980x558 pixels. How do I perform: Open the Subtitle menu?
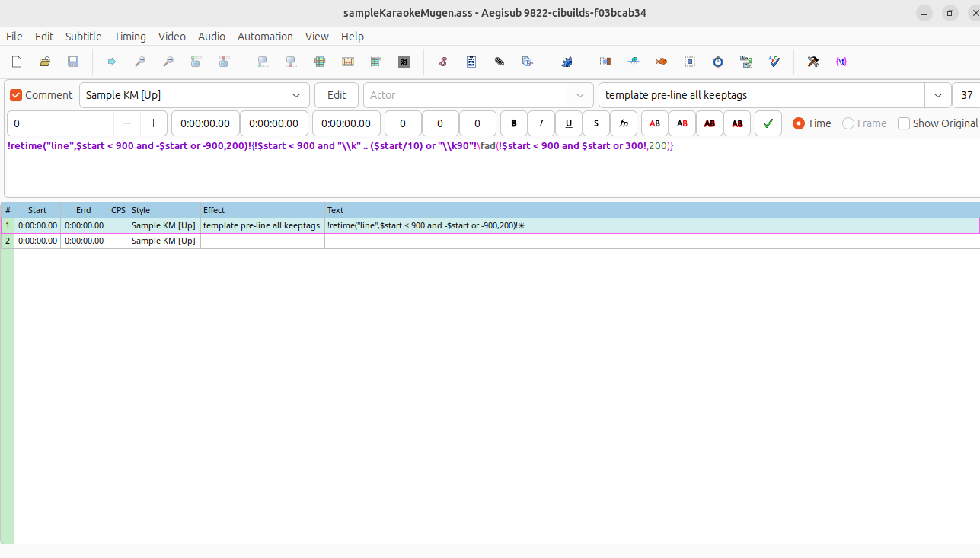(x=84, y=37)
